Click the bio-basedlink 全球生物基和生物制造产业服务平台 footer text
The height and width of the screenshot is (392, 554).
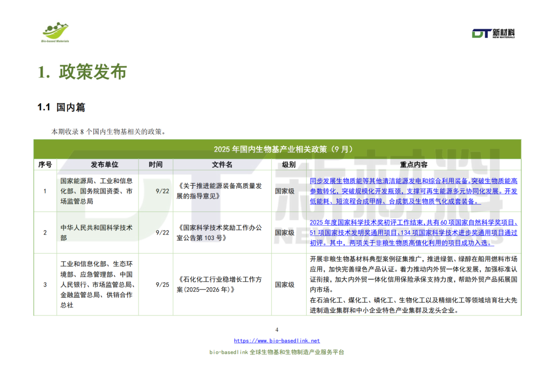pos(277,352)
